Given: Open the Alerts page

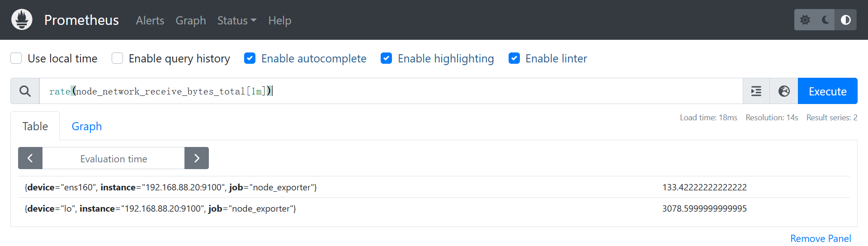Looking at the screenshot, I should pos(150,20).
